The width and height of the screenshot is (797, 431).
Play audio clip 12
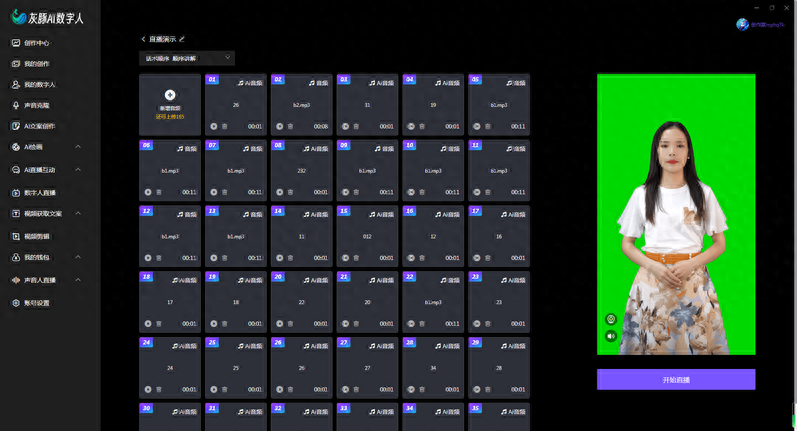pyautogui.click(x=148, y=258)
